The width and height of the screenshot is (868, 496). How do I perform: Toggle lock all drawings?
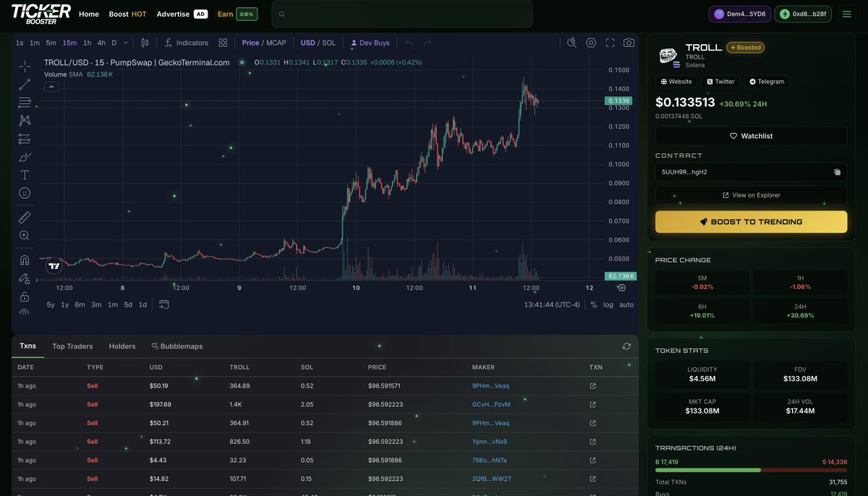[x=25, y=296]
